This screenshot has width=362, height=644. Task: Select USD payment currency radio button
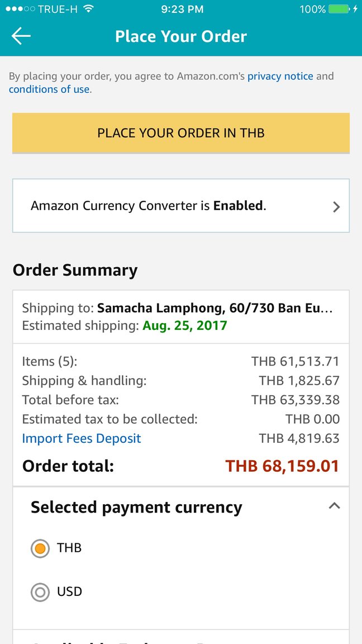[x=40, y=592]
